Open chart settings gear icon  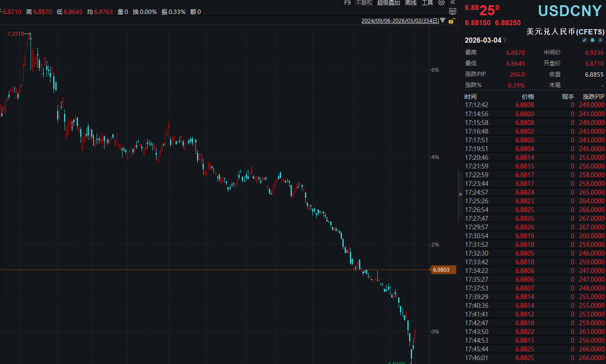click(441, 3)
